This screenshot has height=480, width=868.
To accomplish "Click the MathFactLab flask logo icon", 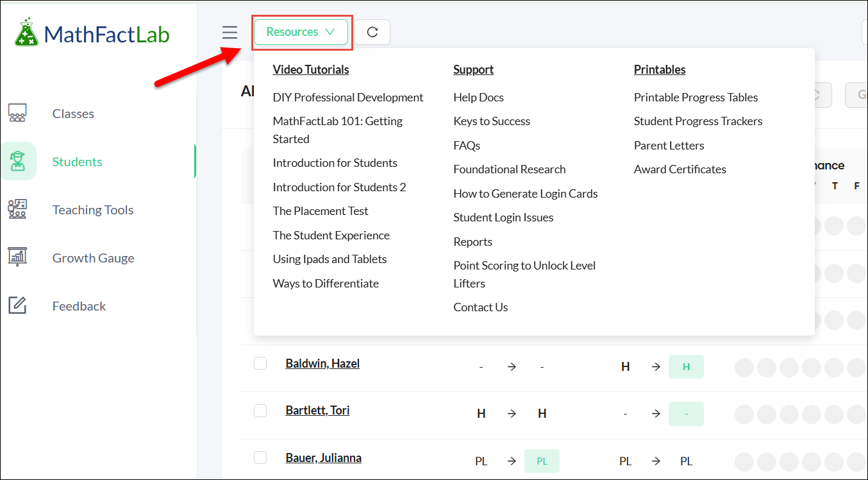I will pos(26,33).
